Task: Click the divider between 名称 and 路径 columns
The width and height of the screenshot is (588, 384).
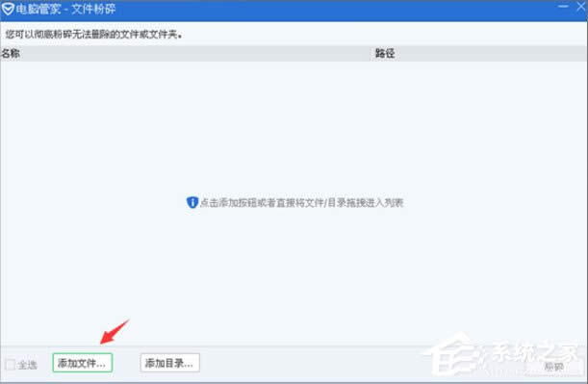Action: point(371,53)
